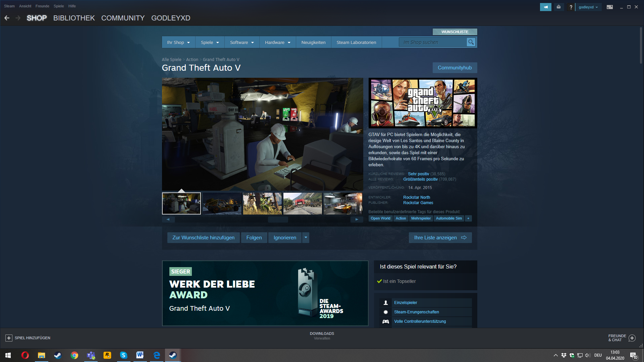Screen dimensions: 644x362
Task: Click the back navigation arrow
Action: pos(7,18)
